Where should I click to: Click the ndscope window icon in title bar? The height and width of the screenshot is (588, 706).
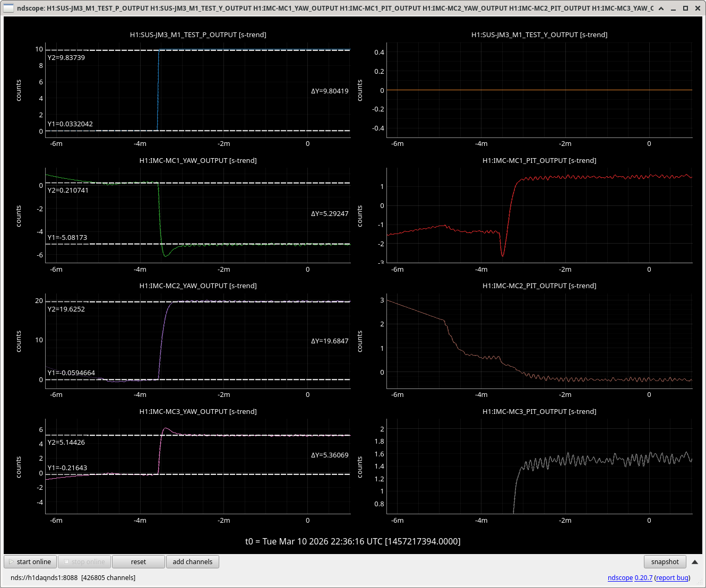(x=8, y=8)
